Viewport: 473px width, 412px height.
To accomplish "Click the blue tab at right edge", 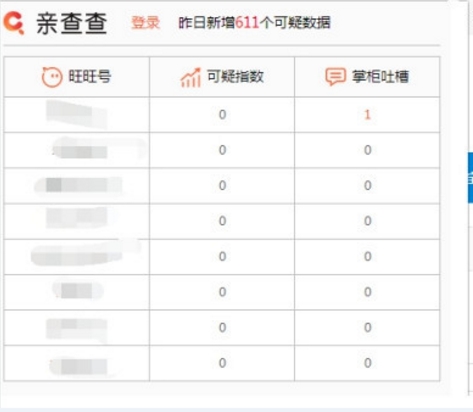I will coord(470,178).
